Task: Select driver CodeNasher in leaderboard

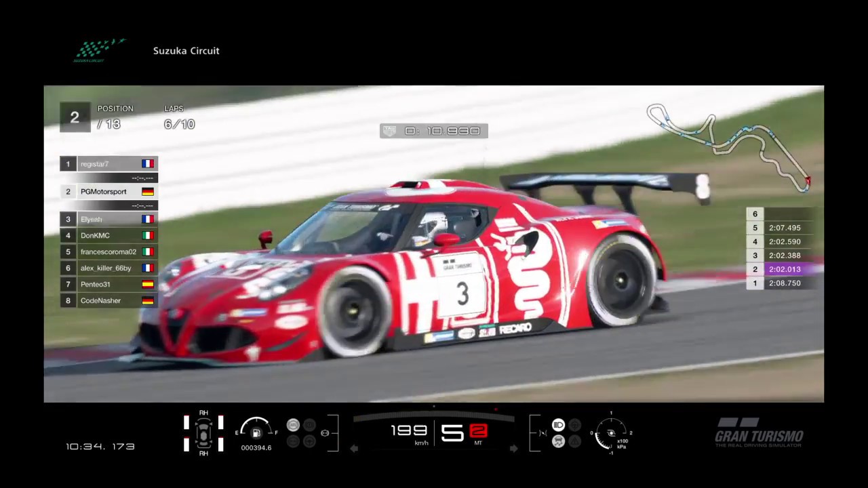Action: click(x=108, y=300)
